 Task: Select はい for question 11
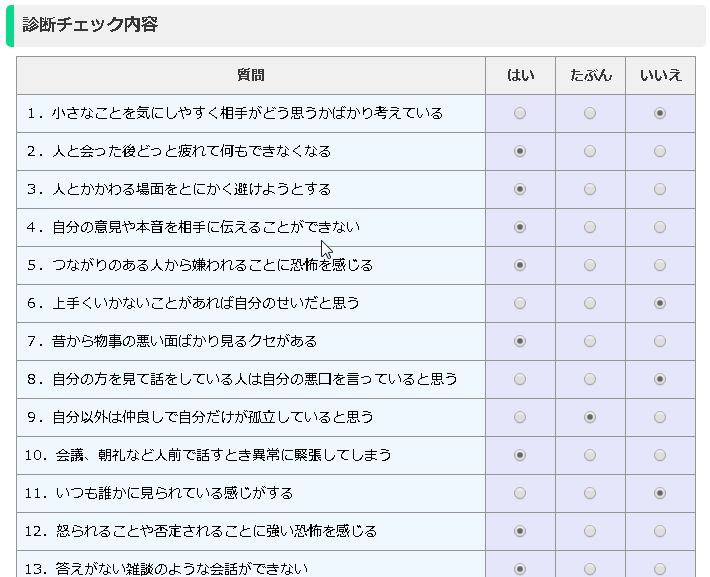click(x=520, y=493)
